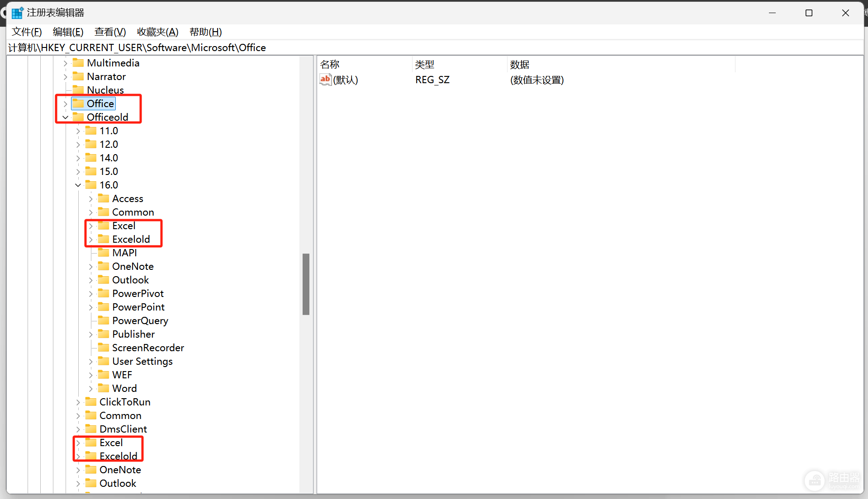
Task: Click the User Settings folder icon
Action: [x=104, y=361]
